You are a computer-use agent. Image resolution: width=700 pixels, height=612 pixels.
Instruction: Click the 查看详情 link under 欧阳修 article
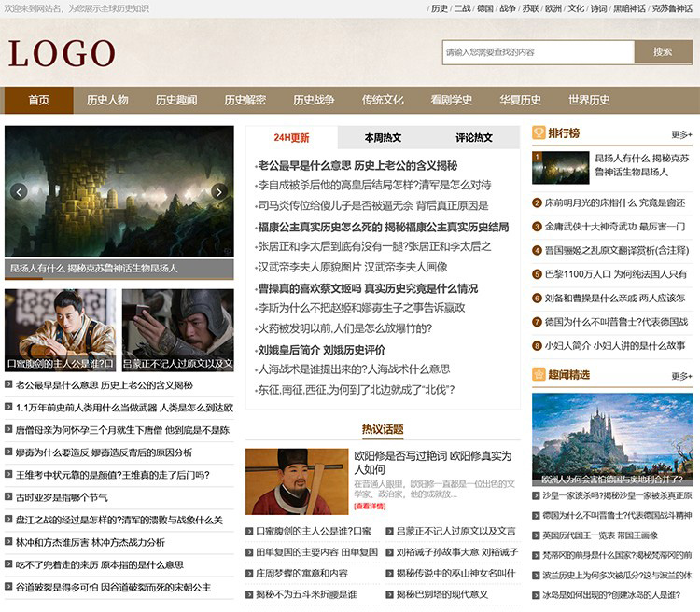click(x=370, y=506)
